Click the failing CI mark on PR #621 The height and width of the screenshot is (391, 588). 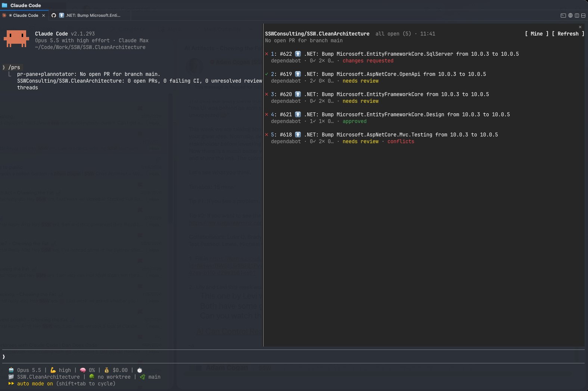(x=267, y=114)
